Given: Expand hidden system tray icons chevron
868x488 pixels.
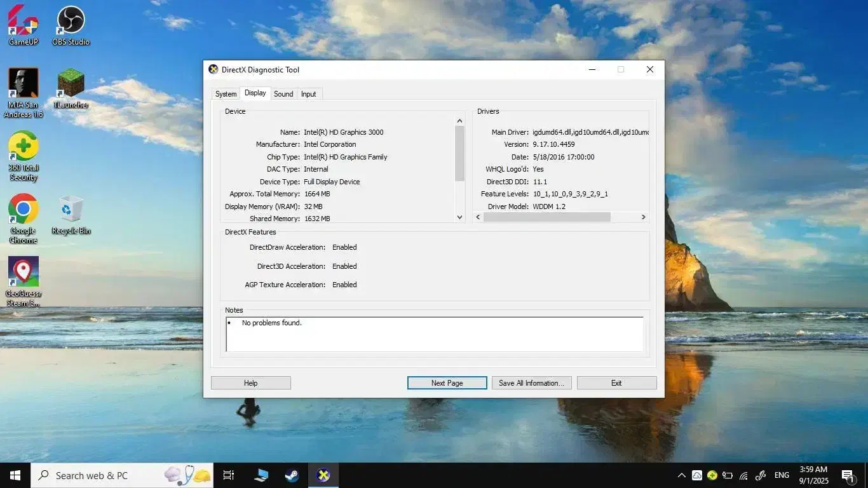Looking at the screenshot, I should 681,475.
